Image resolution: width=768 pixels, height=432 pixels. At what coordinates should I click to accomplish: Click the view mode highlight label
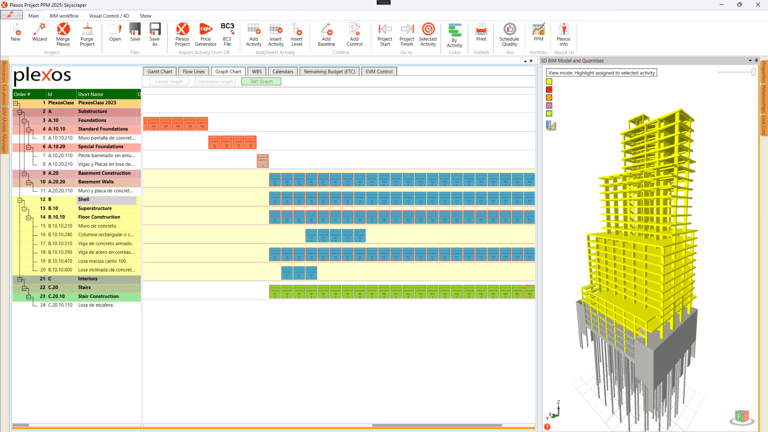(601, 72)
